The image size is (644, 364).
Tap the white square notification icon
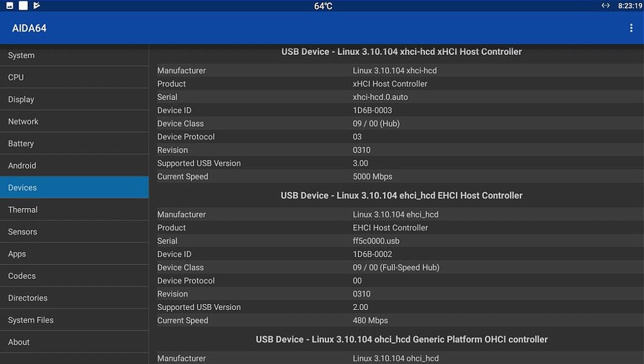click(23, 6)
